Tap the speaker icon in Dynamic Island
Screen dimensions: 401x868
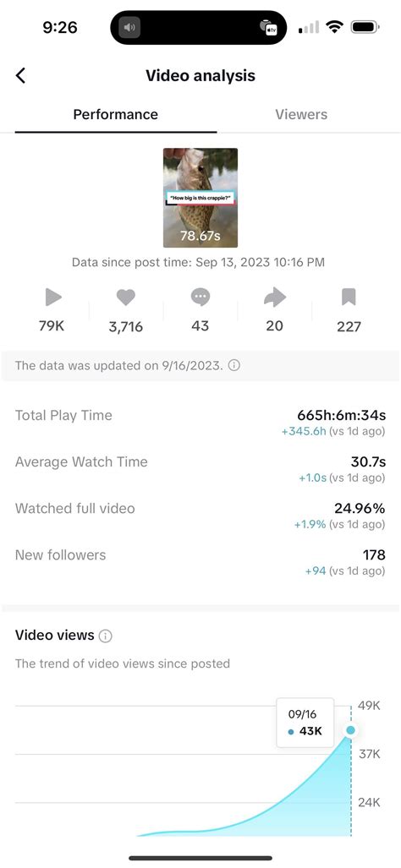coord(129,27)
